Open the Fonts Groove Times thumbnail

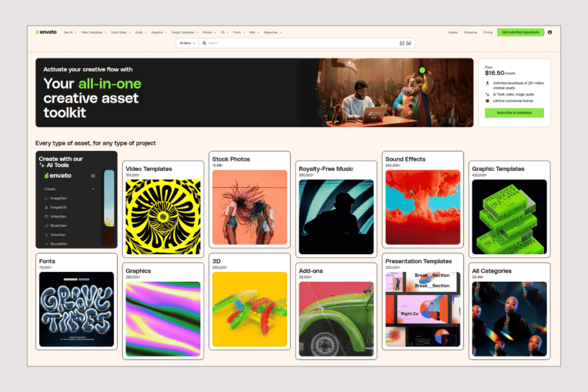point(76,309)
